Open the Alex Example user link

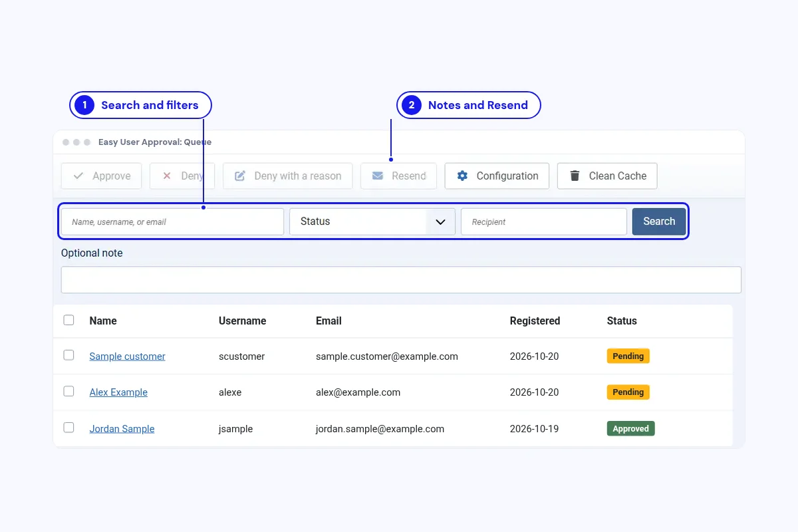click(118, 392)
